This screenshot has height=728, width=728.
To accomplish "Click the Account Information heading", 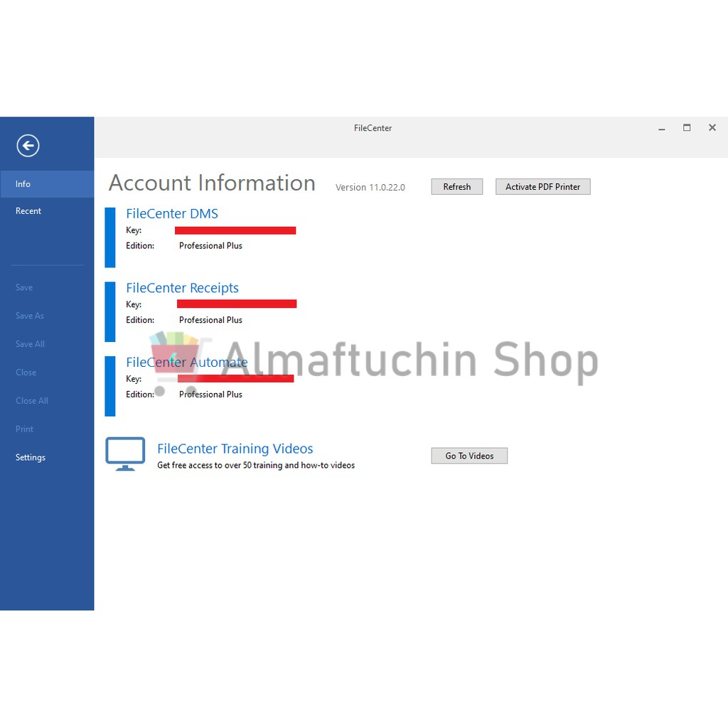I will pos(212,183).
